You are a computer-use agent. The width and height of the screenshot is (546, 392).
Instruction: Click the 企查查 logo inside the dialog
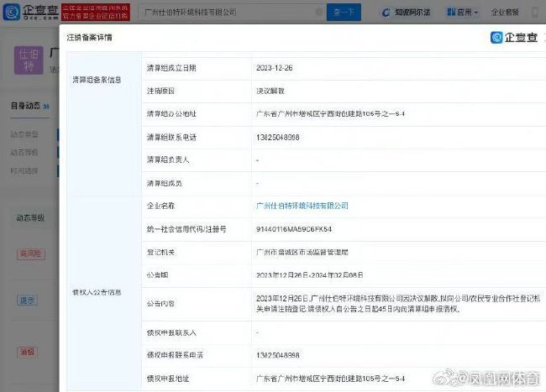tap(514, 37)
